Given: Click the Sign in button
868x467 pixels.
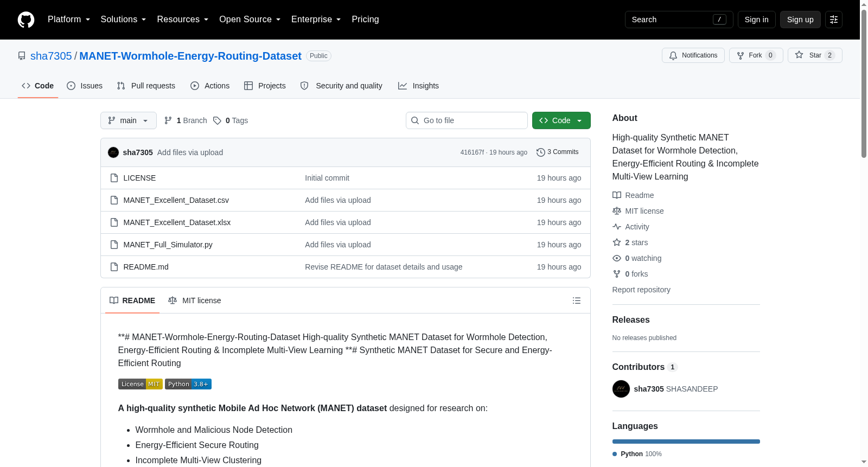Looking at the screenshot, I should pyautogui.click(x=756, y=20).
